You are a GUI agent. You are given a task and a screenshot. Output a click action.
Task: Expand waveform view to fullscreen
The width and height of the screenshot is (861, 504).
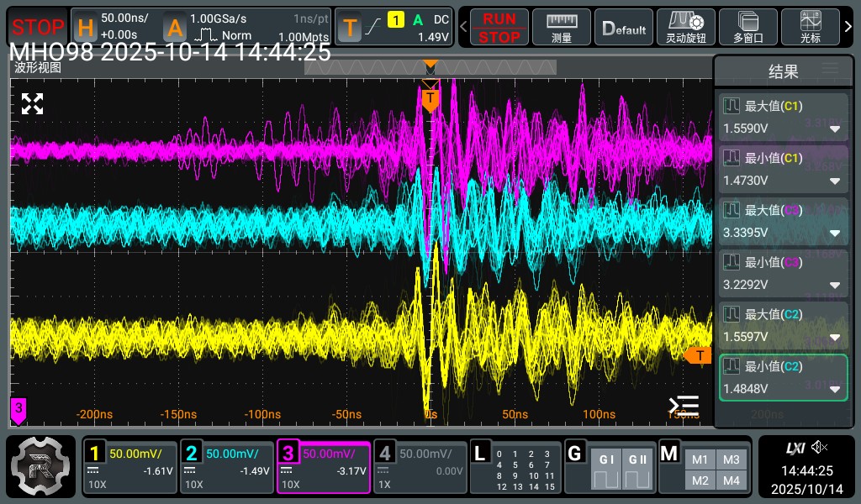click(32, 104)
